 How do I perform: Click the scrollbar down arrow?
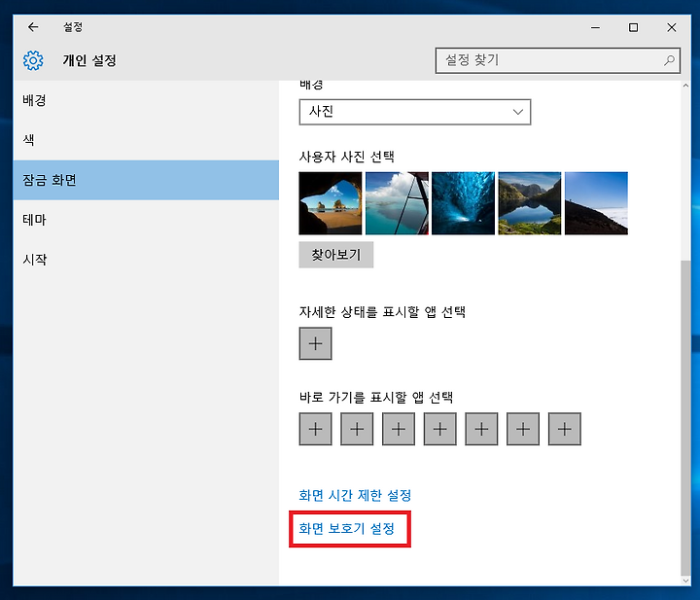point(685,581)
